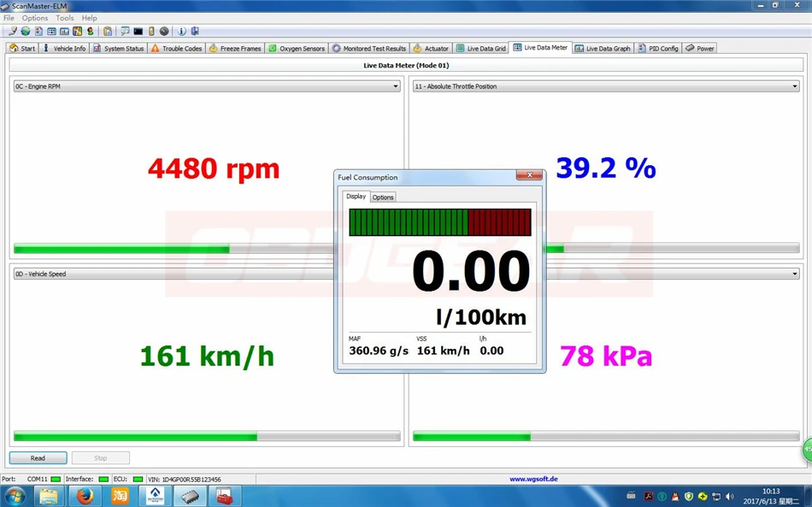Open the Power tab
Viewport: 812px width, 507px height.
pyautogui.click(x=700, y=48)
